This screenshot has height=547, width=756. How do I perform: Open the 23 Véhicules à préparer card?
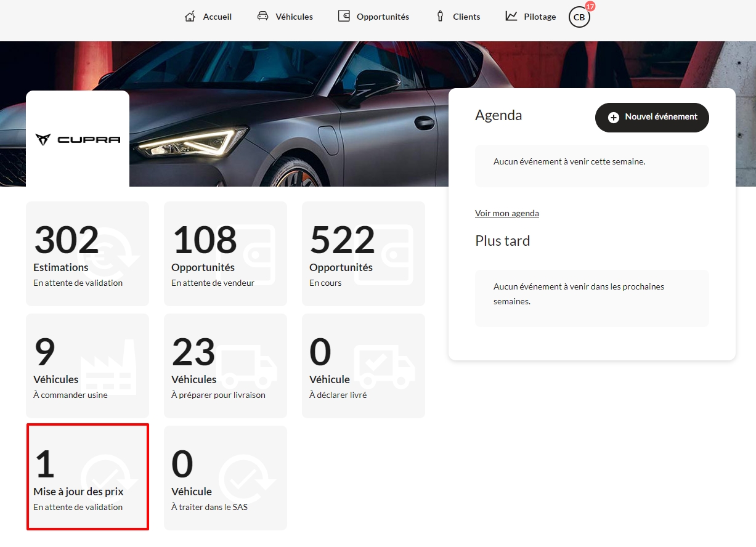coord(226,366)
